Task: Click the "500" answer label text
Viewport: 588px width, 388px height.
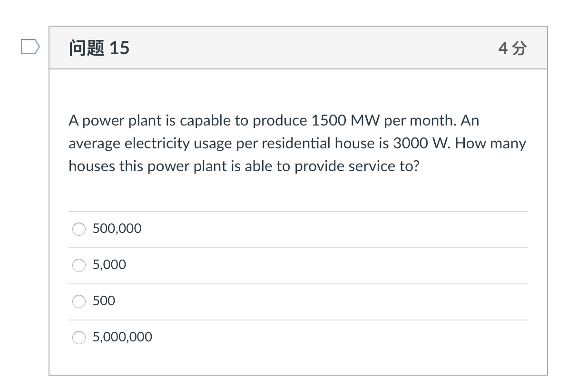Action: pos(104,301)
